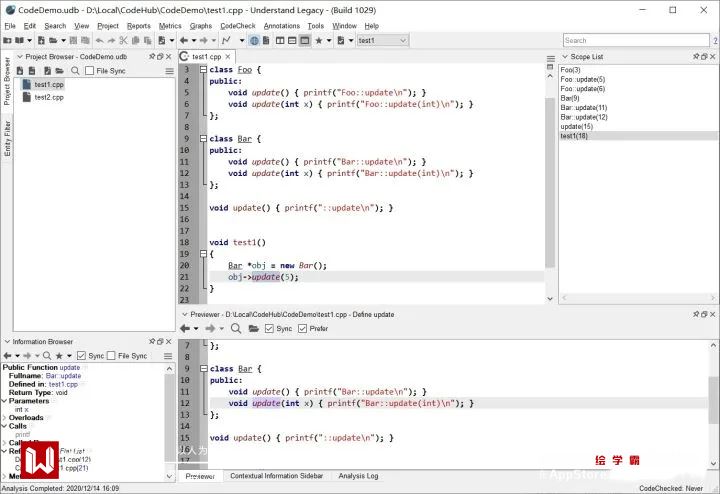Click the Previewer back arrow
The image size is (720, 494).
(x=185, y=328)
